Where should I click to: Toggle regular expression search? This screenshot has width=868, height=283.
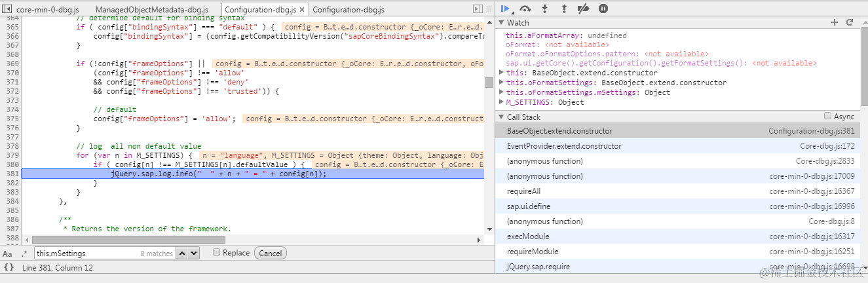[x=24, y=254]
